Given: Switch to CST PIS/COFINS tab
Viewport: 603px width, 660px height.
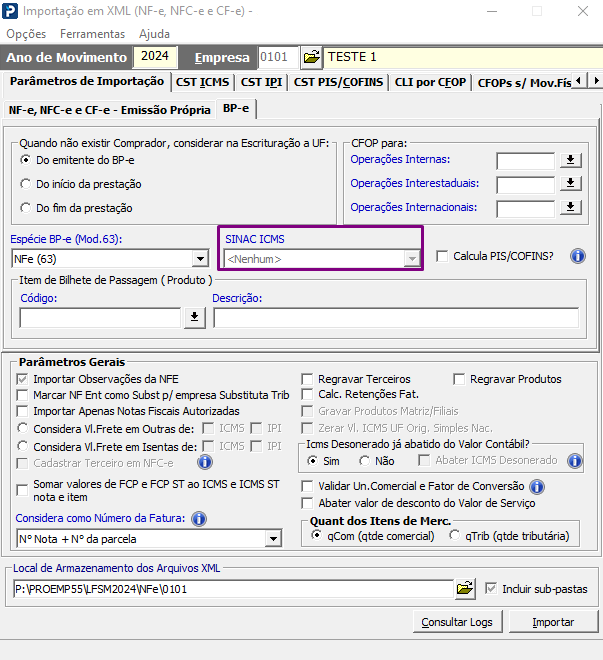Looking at the screenshot, I should (x=338, y=82).
